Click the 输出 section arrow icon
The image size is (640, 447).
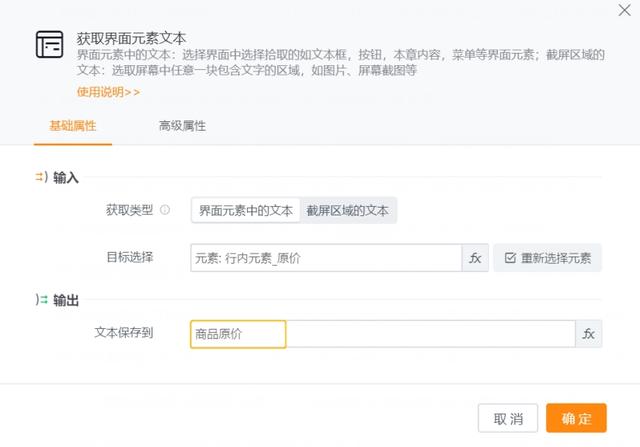(42, 300)
